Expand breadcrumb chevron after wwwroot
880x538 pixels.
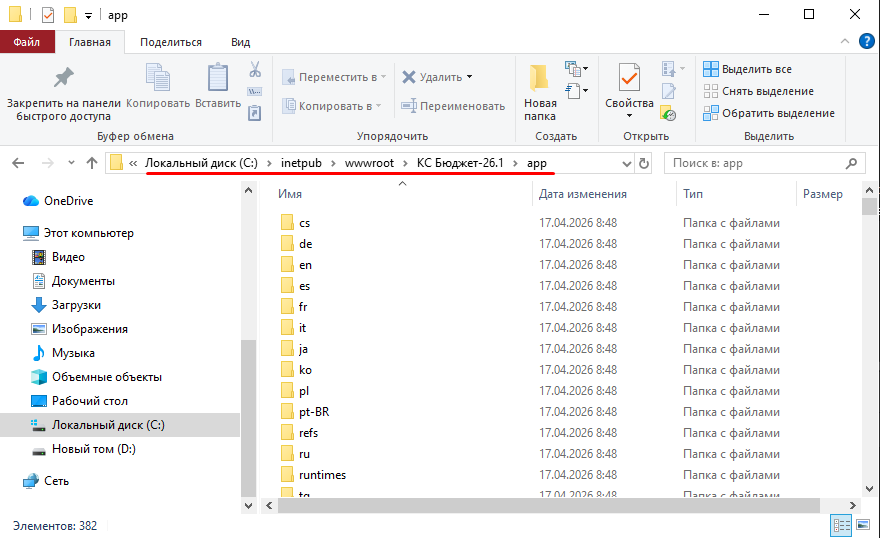coord(405,163)
